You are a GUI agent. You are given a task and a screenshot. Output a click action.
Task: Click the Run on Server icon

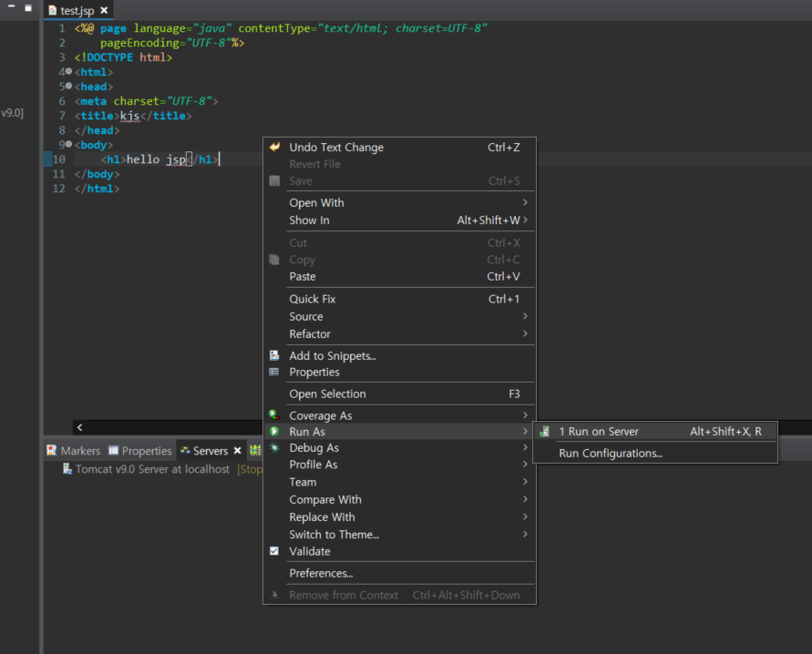(545, 432)
